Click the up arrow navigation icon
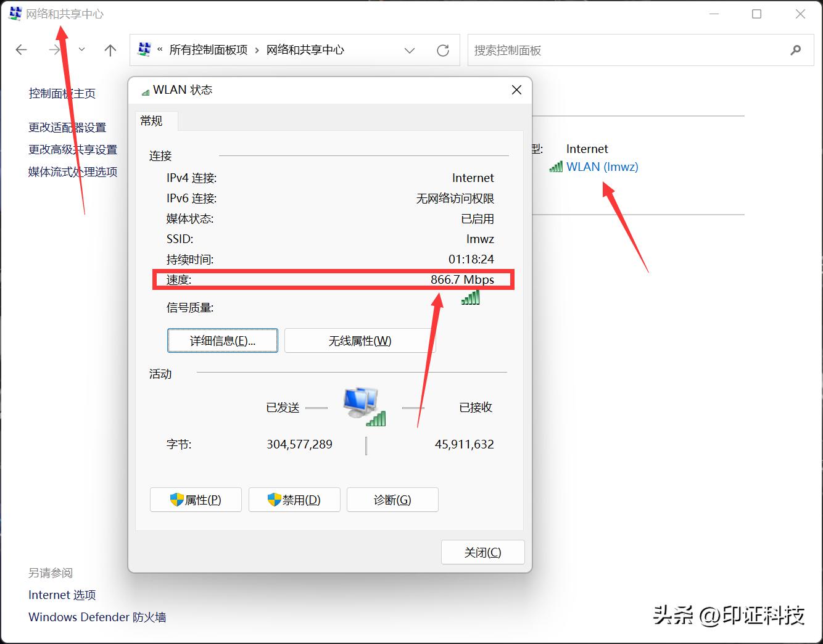This screenshot has width=823, height=644. pos(110,49)
